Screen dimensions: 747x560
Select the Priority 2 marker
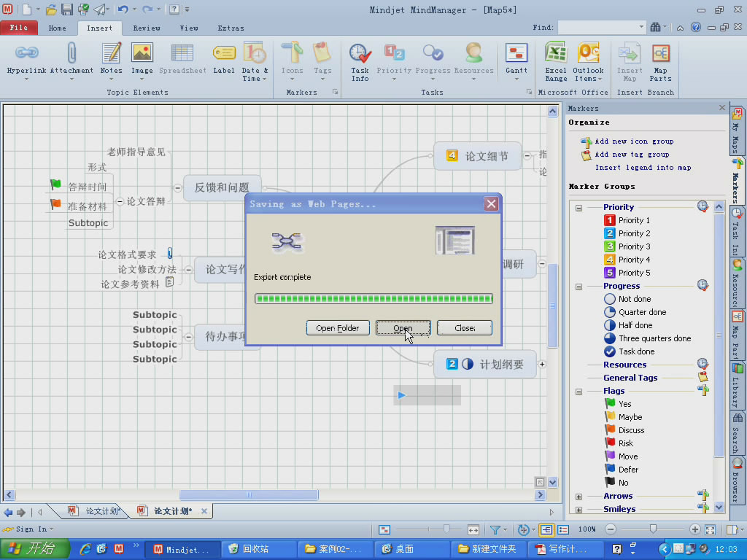click(627, 233)
